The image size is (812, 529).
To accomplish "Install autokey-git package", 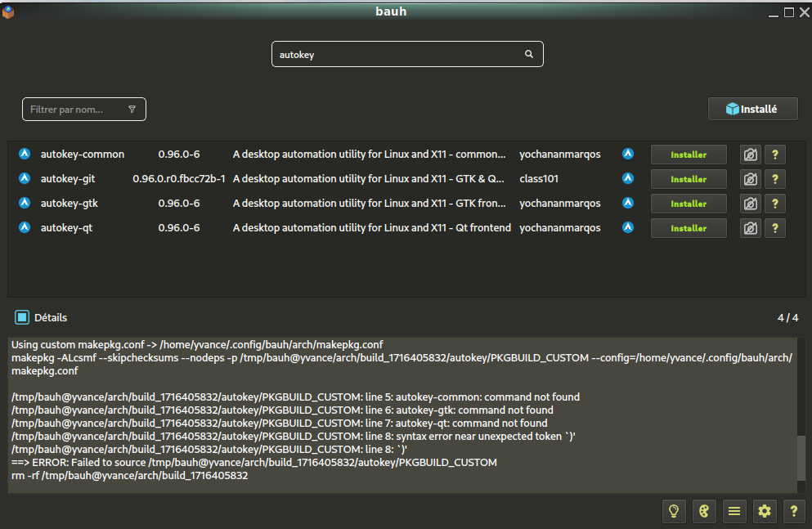I will coord(689,179).
